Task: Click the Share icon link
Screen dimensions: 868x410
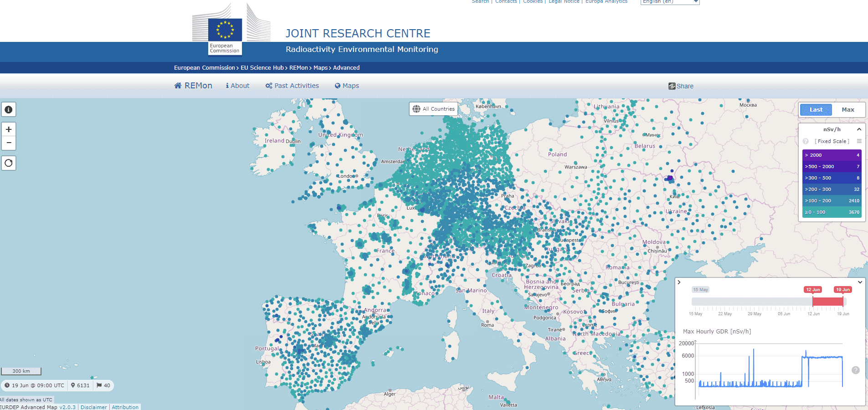Action: (681, 86)
